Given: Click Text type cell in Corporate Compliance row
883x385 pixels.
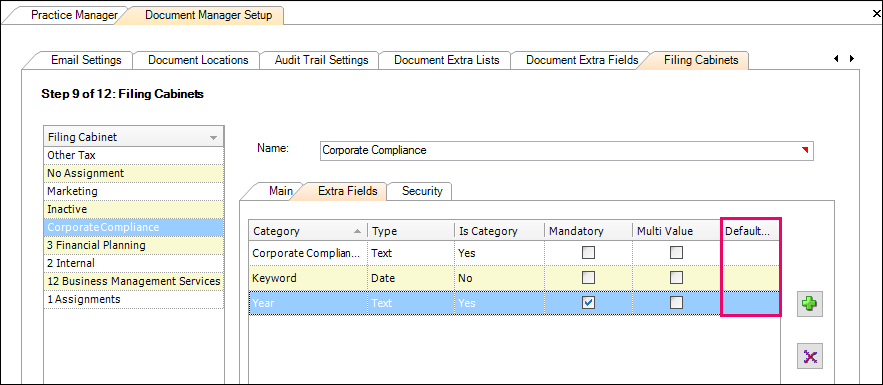Looking at the screenshot, I should click(411, 253).
